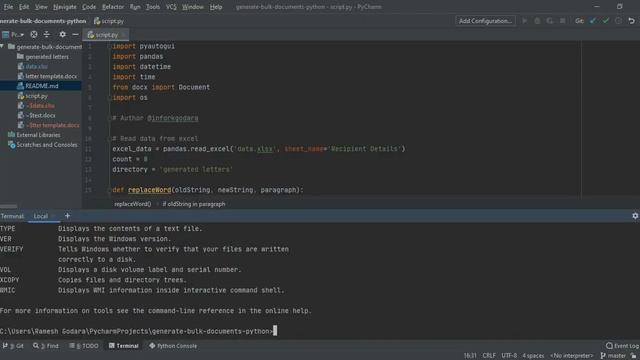The image size is (640, 360).
Task: Open the Run menu
Action: coord(135,7)
